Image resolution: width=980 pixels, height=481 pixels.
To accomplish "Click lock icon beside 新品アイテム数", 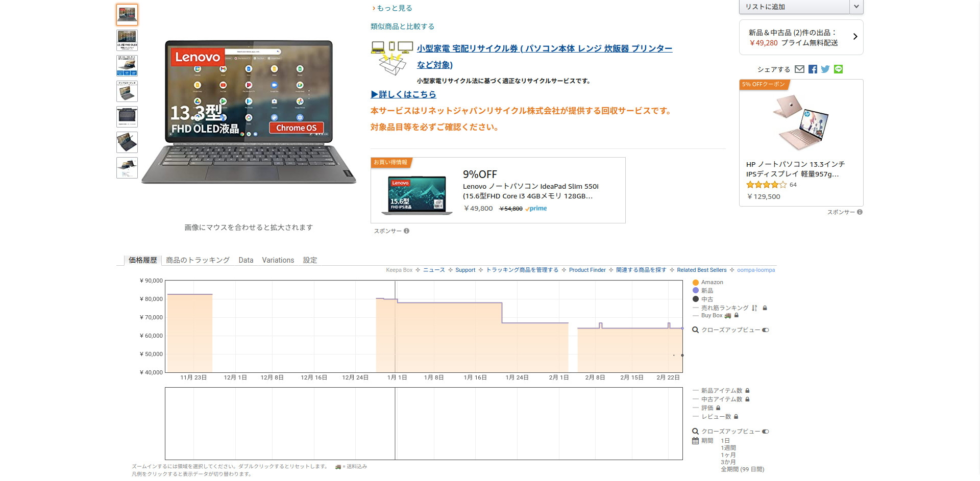I will pos(747,391).
